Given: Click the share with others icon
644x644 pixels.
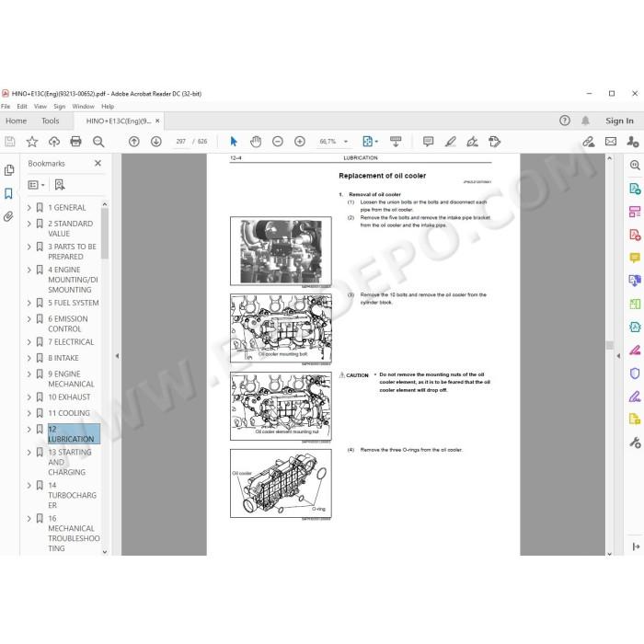Looking at the screenshot, I should 633,142.
